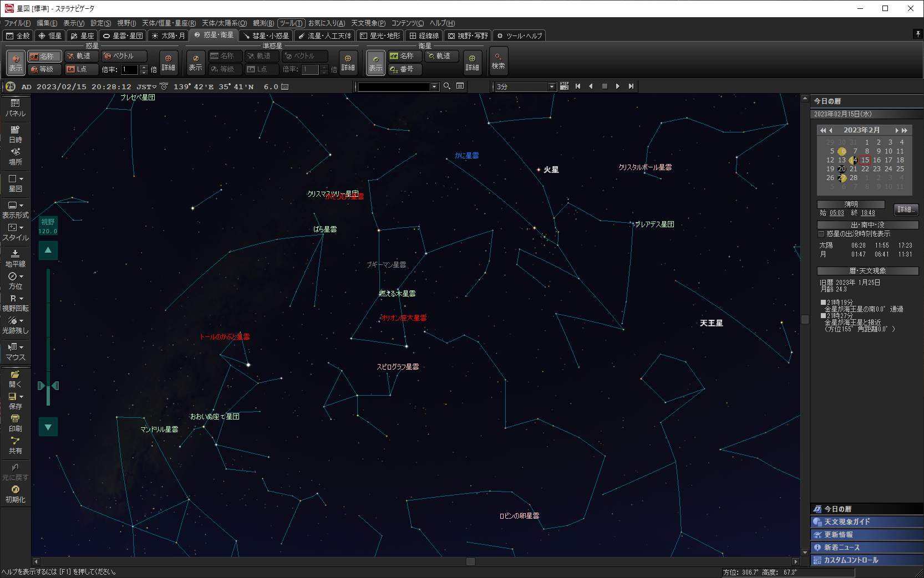Pin the ribbon with the pin icon
Image resolution: width=924 pixels, height=578 pixels.
(x=917, y=34)
